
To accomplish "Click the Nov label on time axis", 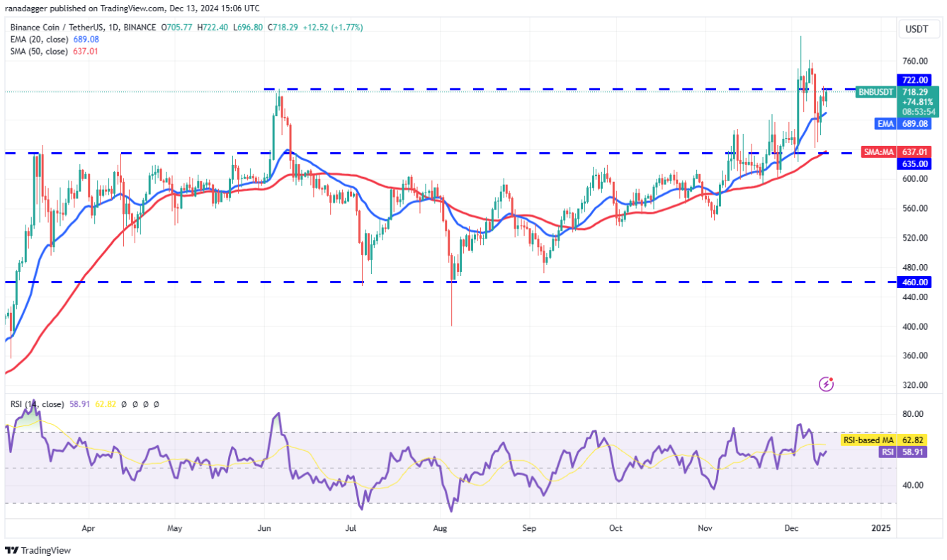I will [x=704, y=528].
